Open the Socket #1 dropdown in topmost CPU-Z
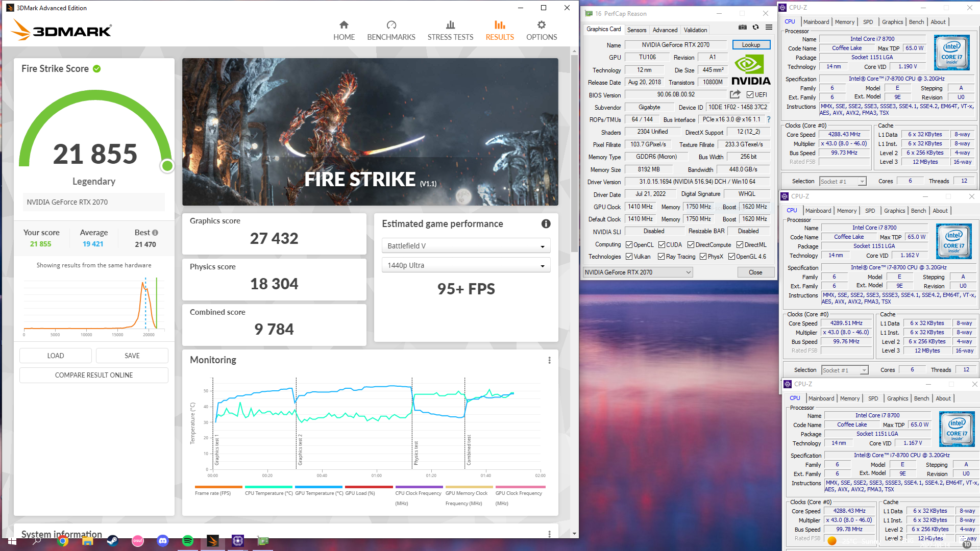Image resolution: width=980 pixels, height=551 pixels. pos(843,182)
